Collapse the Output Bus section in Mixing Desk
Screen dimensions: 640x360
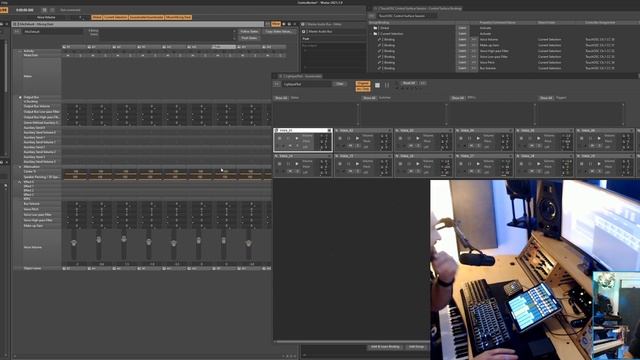[x=20, y=97]
